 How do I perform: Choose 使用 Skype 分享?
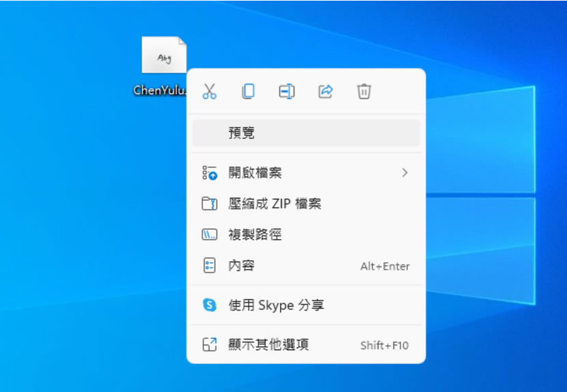(306, 305)
